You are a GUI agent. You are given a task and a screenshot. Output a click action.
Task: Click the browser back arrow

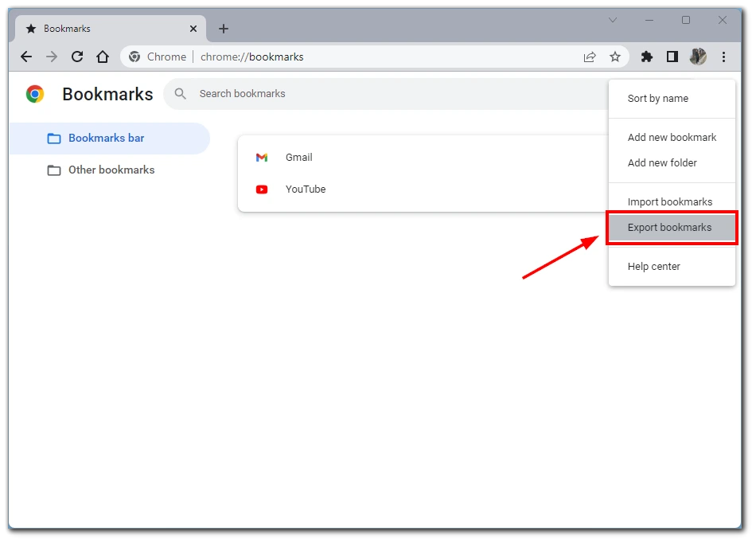point(26,57)
